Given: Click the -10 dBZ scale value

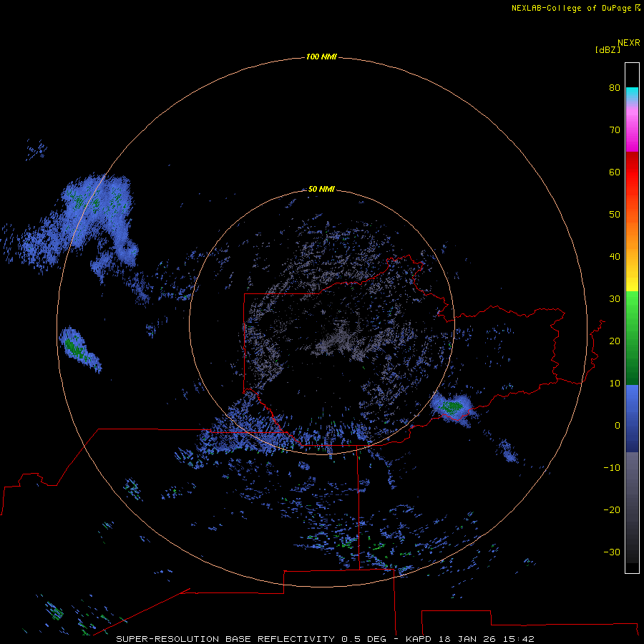Looking at the screenshot, I should click(x=612, y=467).
